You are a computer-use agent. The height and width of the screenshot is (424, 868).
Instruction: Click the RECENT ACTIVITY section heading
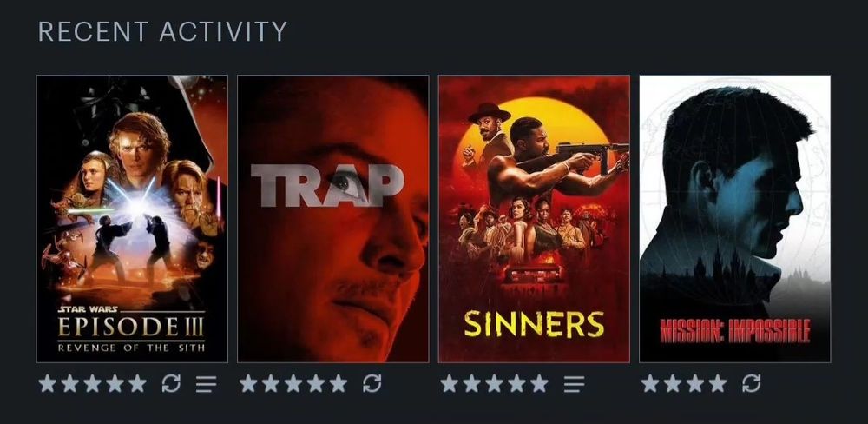[x=162, y=31]
